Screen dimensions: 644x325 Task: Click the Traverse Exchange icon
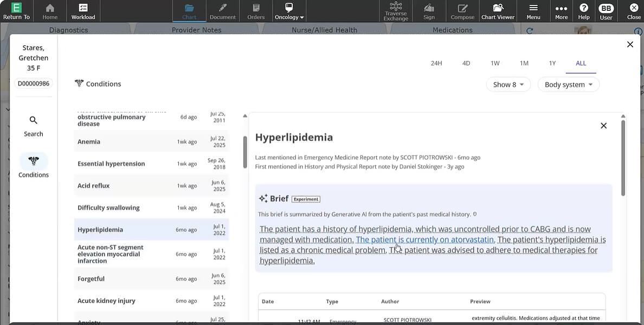(x=395, y=11)
